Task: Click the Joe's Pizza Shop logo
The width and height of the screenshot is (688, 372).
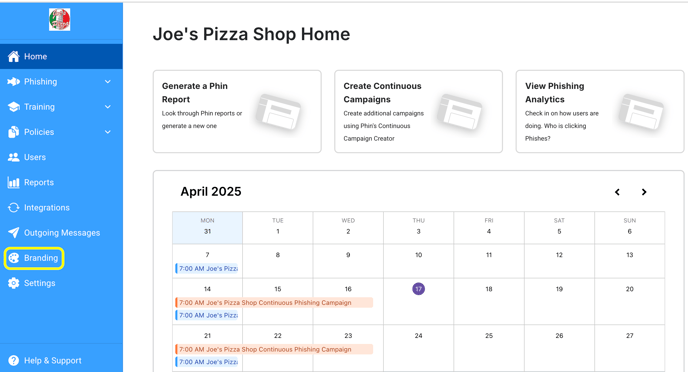Action: tap(59, 20)
